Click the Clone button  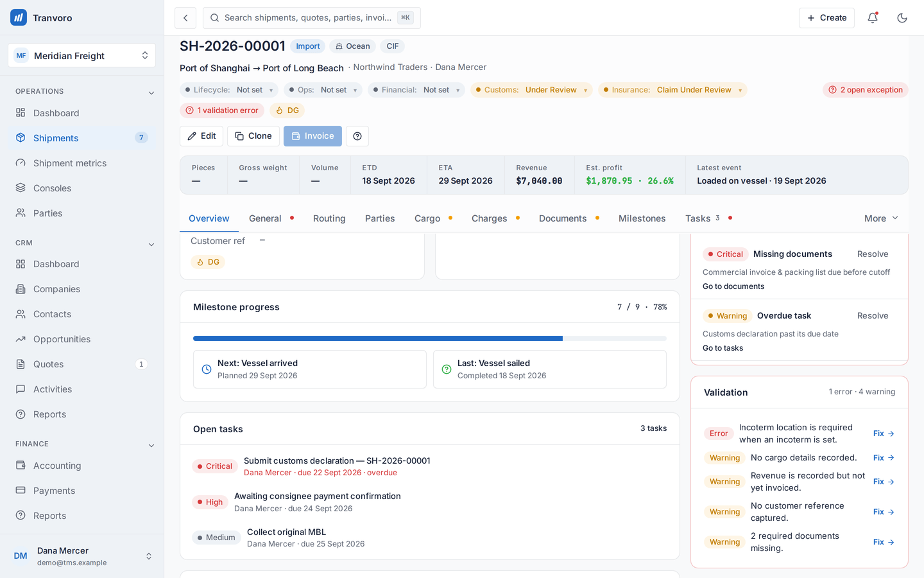click(x=253, y=136)
